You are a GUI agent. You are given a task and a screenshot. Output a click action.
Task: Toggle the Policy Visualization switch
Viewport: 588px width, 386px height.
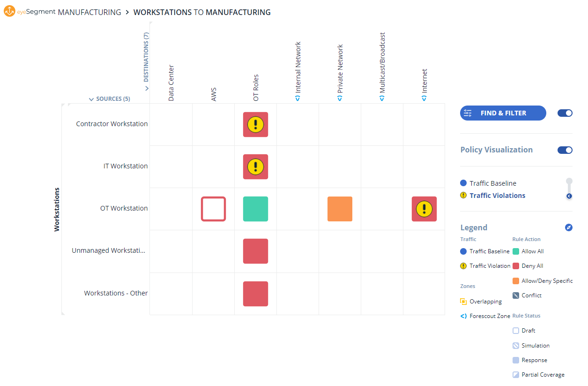click(x=565, y=150)
